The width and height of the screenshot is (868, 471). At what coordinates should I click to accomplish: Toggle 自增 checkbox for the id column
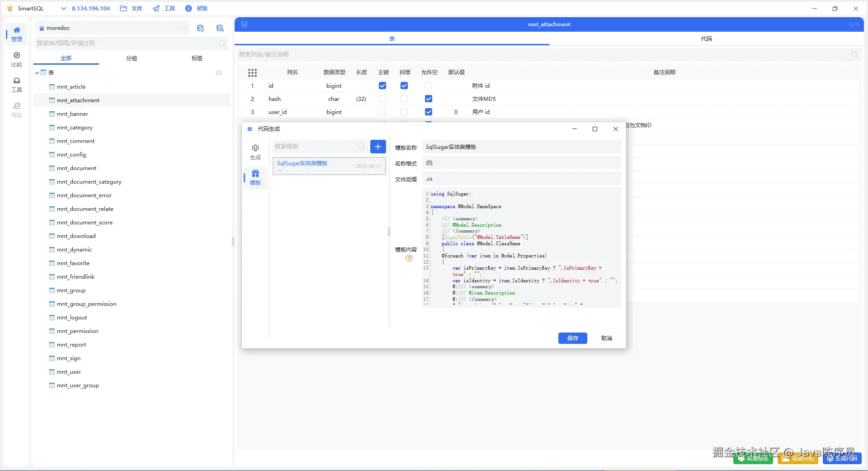click(404, 86)
